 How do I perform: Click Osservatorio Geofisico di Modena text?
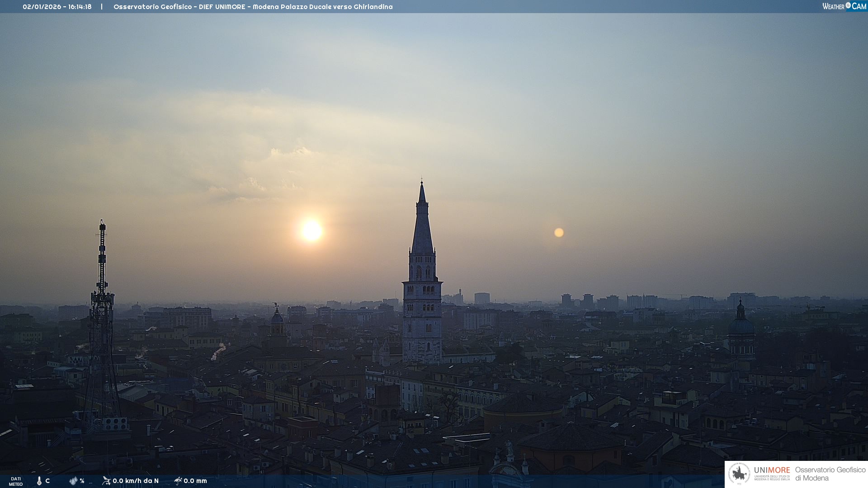tap(830, 474)
